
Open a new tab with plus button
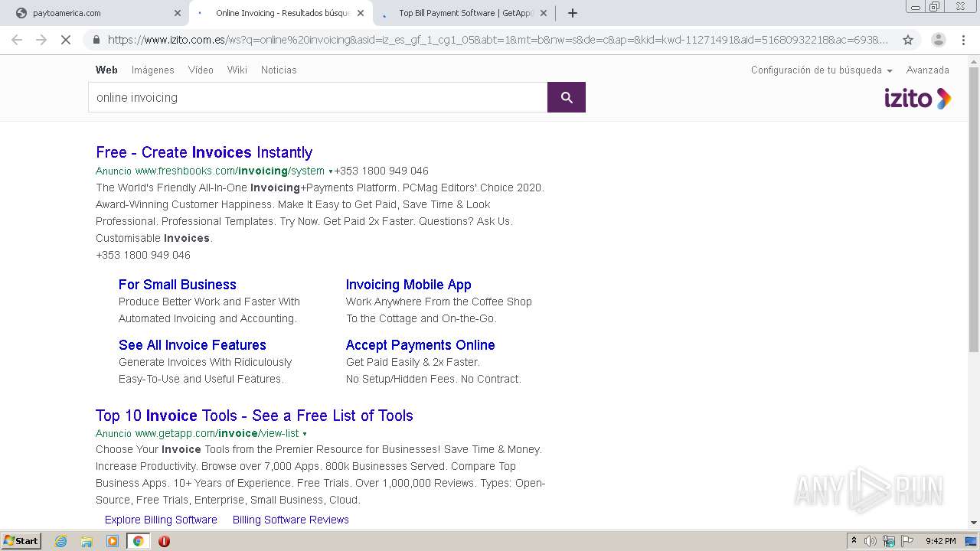click(x=573, y=13)
